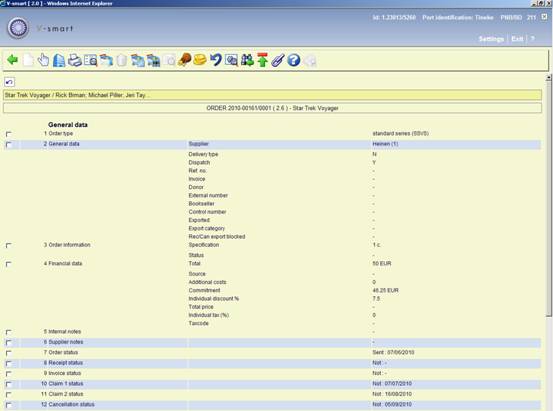Click the greyed box icon before the drumstick
Screen dimensions: 553x411
click(x=170, y=61)
